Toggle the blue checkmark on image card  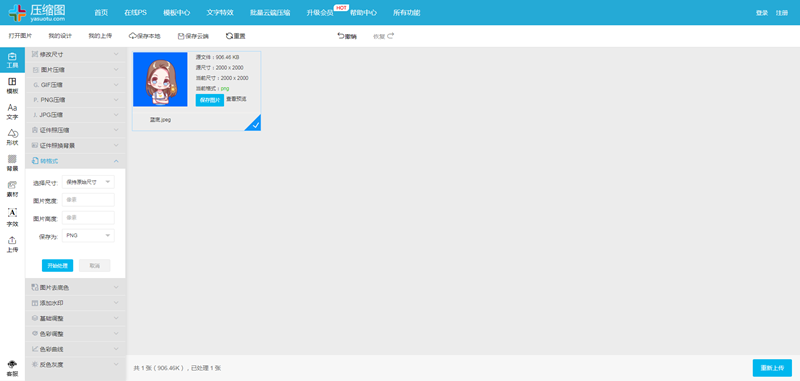[x=255, y=124]
